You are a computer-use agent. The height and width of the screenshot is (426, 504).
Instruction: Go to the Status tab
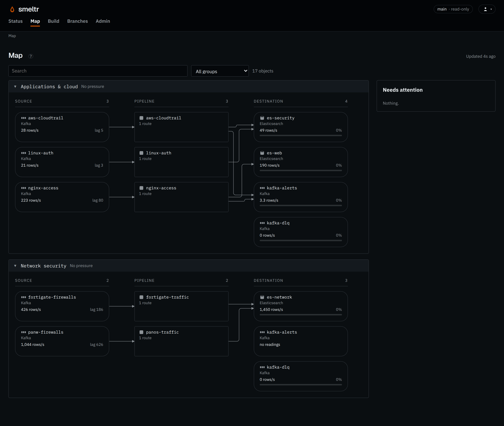15,21
